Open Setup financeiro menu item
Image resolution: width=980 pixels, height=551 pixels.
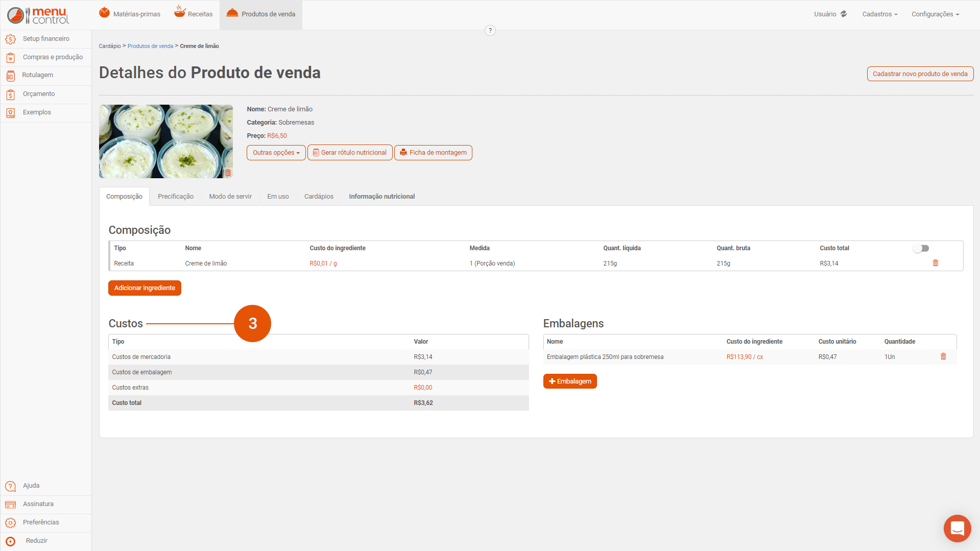click(x=46, y=39)
